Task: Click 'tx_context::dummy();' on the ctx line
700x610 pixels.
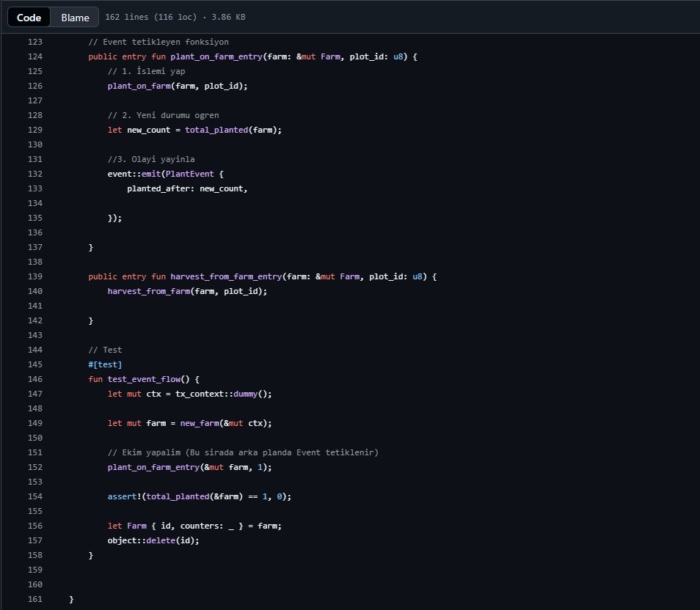Action: pyautogui.click(x=224, y=394)
